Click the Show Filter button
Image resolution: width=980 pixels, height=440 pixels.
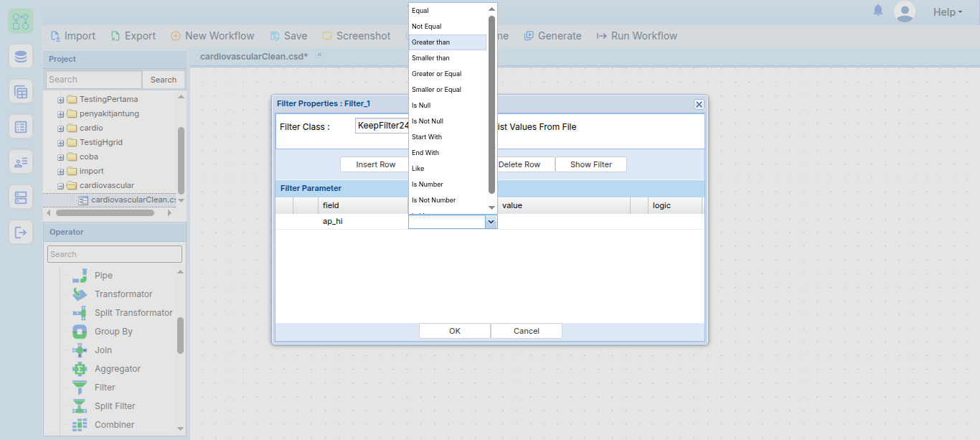[591, 164]
